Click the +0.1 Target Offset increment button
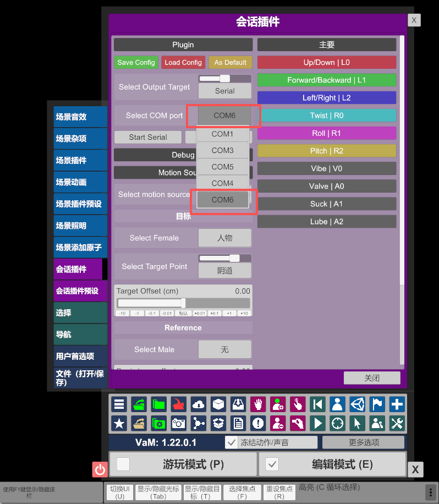Viewport: 439px width, 504px height. click(215, 313)
